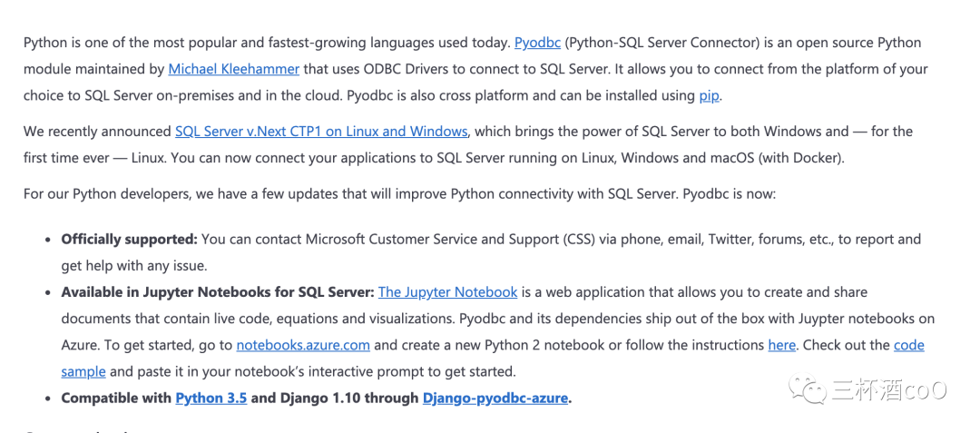Click the WeChat logo watermark icon

click(808, 390)
